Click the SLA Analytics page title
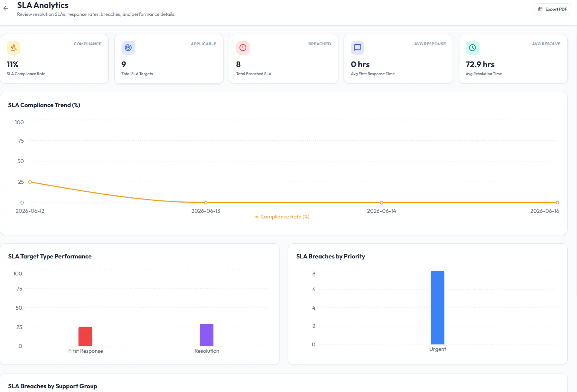Viewport: 577px width, 392px height. 43,5
